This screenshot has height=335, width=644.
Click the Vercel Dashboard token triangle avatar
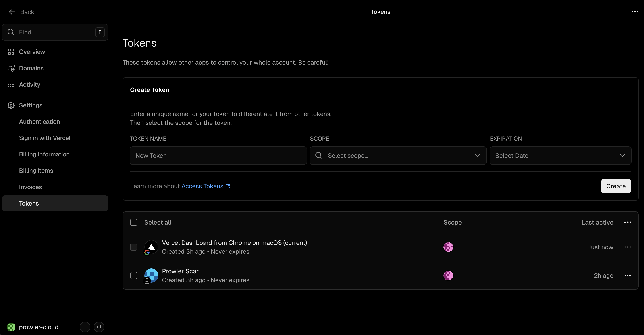(x=152, y=247)
